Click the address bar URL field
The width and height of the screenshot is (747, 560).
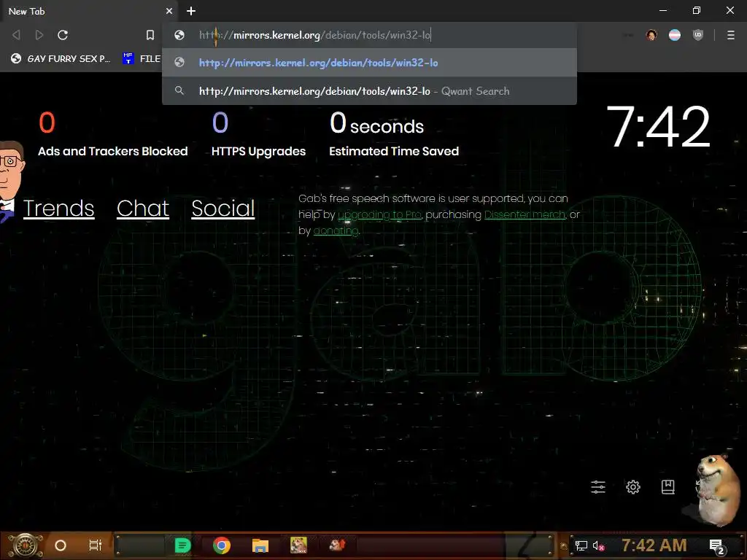(x=369, y=35)
